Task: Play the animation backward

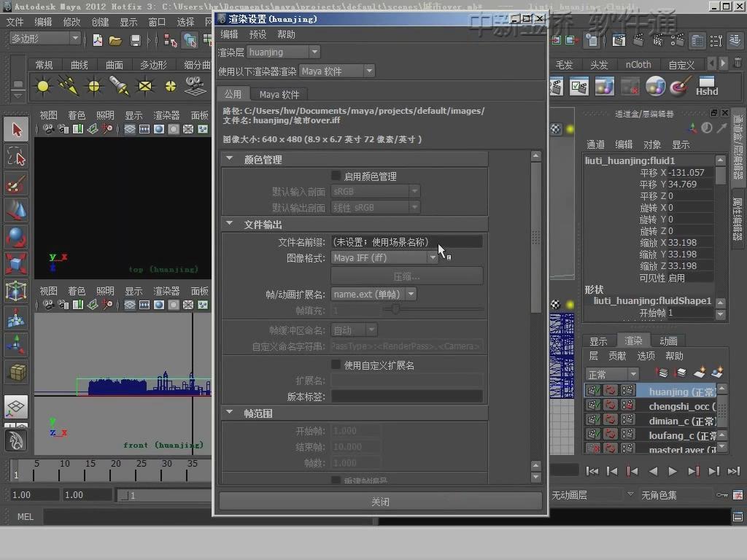Action: 653,472
